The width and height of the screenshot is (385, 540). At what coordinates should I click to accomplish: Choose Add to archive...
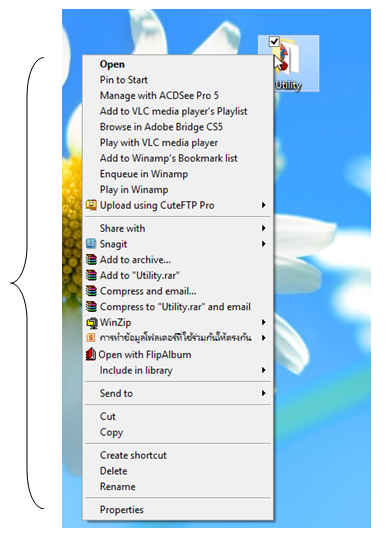click(178, 260)
